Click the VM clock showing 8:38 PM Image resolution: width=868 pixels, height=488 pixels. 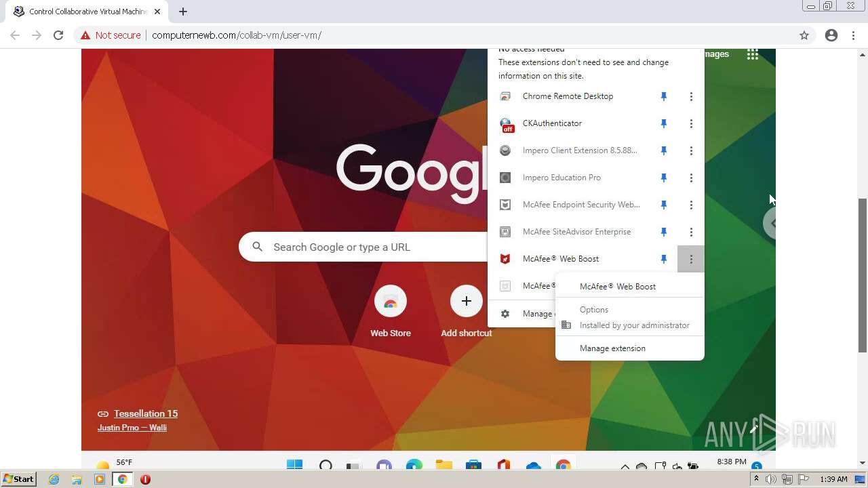point(732,462)
